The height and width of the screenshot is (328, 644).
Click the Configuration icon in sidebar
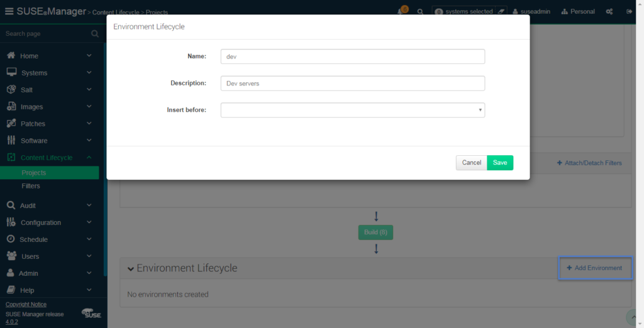(11, 222)
